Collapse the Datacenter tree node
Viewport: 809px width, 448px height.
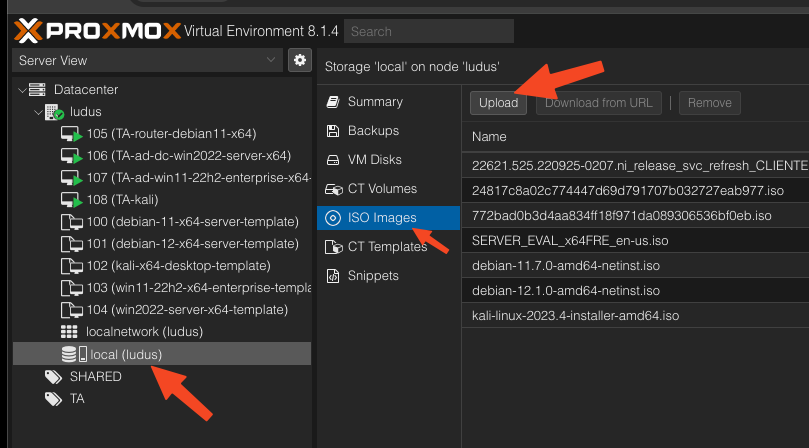(x=22, y=90)
